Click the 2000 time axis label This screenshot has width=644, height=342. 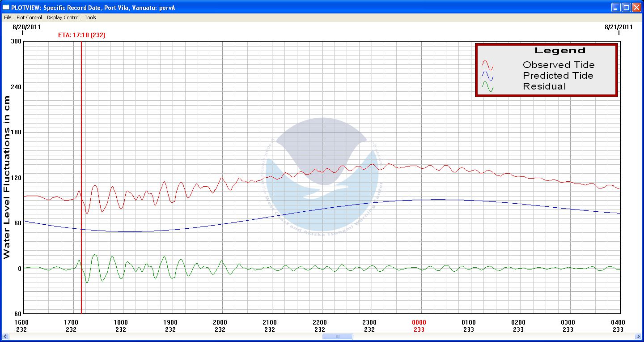point(220,322)
